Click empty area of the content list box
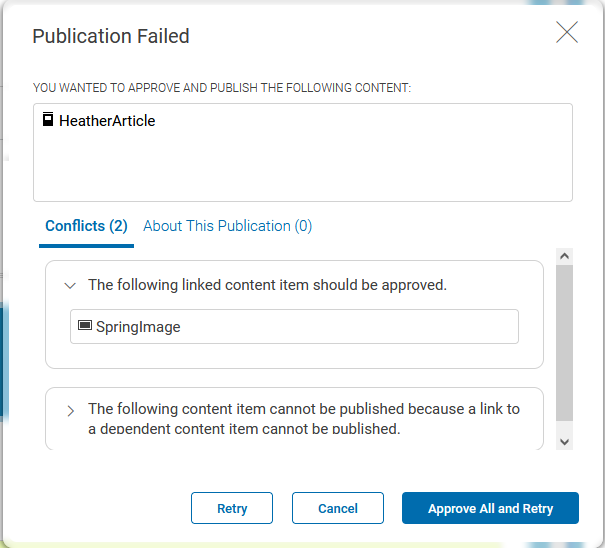Screen dimensions: 605x548 302,168
